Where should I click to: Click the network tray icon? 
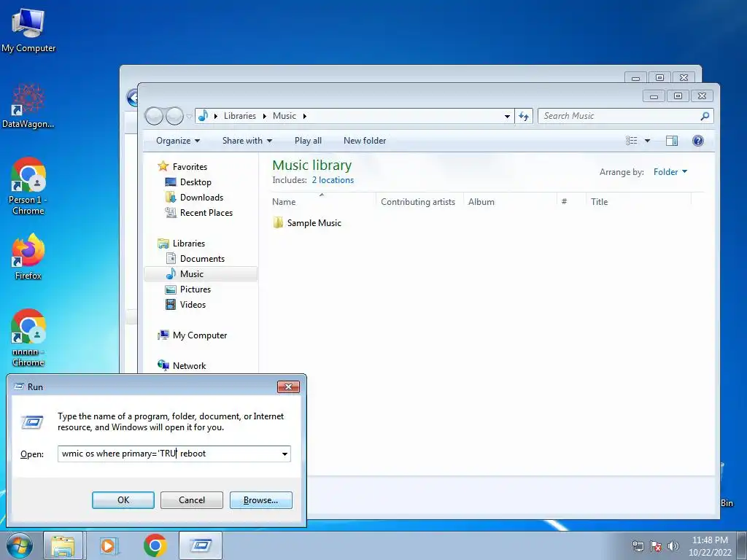(x=638, y=546)
